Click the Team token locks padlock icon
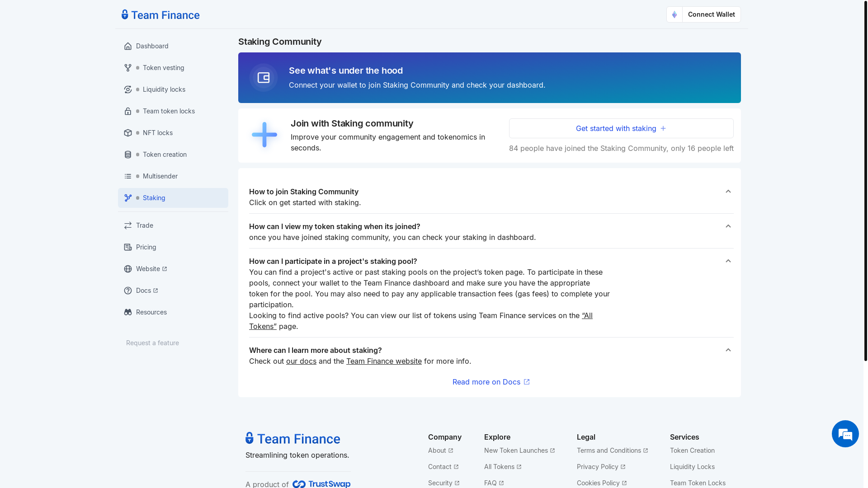This screenshot has width=868, height=488. pos(128,111)
